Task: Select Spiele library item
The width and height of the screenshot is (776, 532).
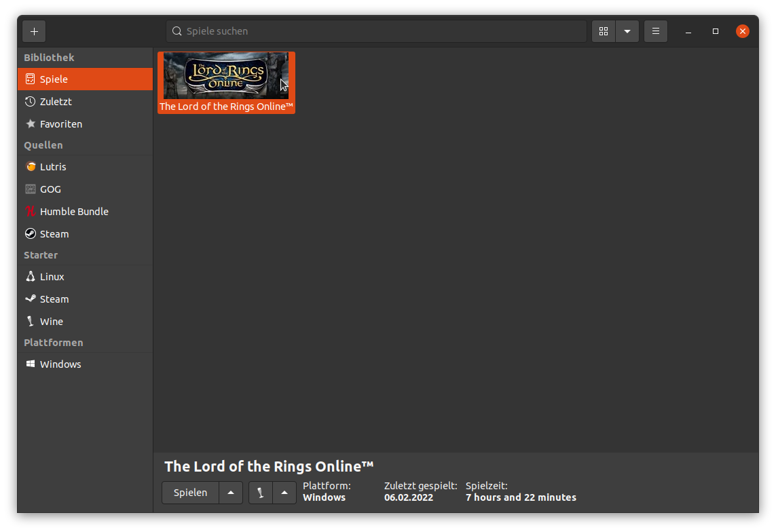Action: pos(54,79)
